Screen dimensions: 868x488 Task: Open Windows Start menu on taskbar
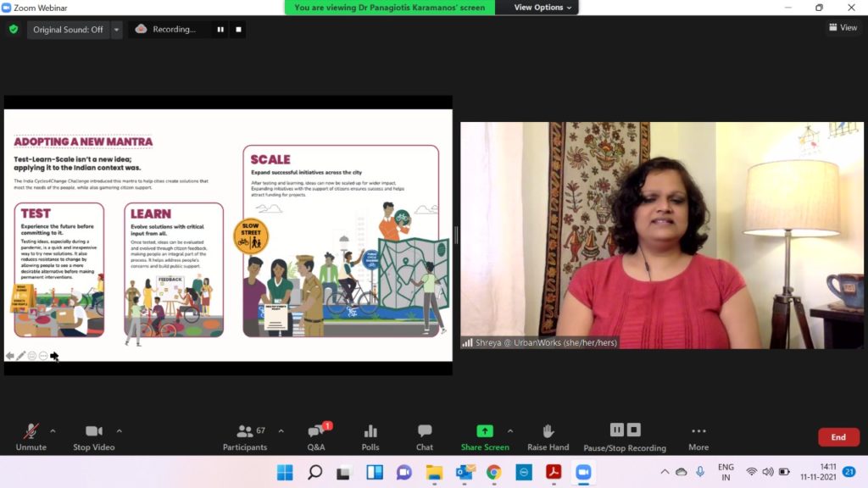285,472
